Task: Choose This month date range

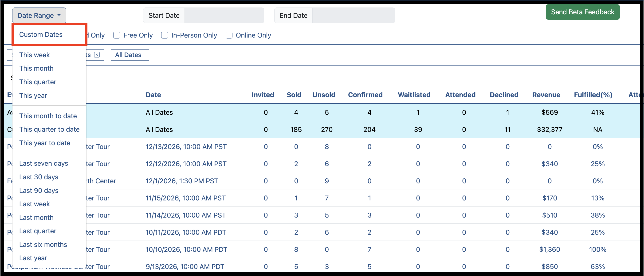Action: [36, 68]
